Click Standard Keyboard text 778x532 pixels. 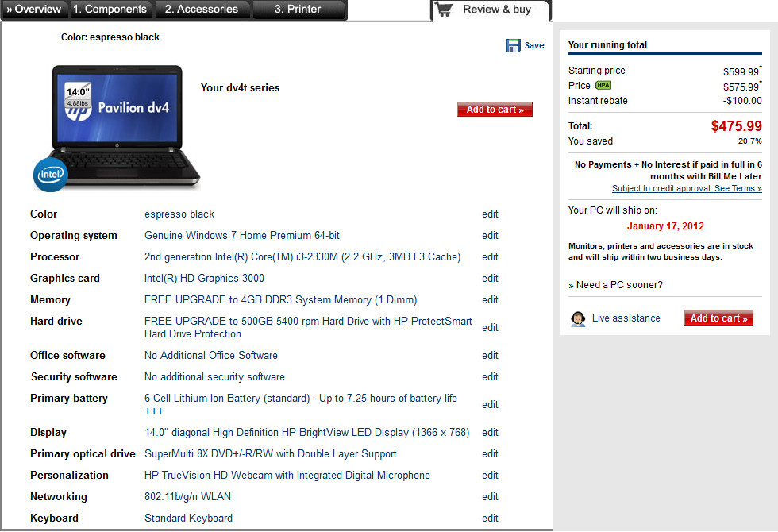[x=189, y=518]
